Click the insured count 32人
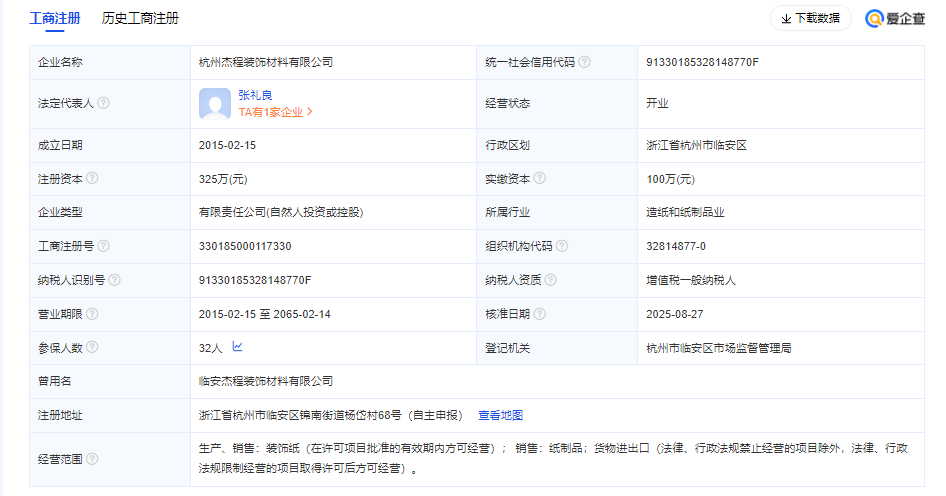Screen dimensions: 946x496 (211, 348)
